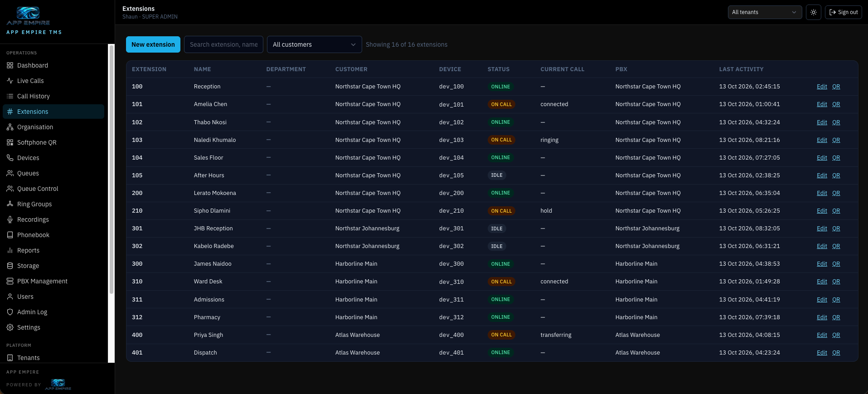Edit extension 100 Reception
This screenshot has width=868, height=394.
[822, 87]
